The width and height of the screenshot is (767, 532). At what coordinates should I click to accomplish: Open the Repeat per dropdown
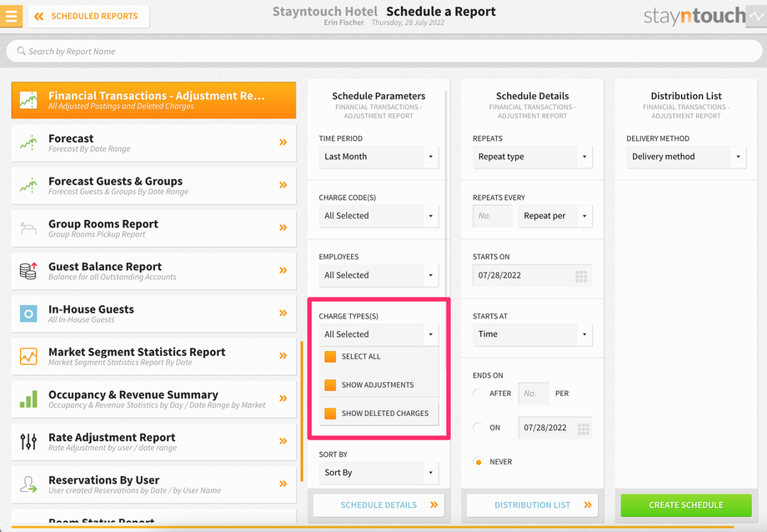tap(555, 216)
